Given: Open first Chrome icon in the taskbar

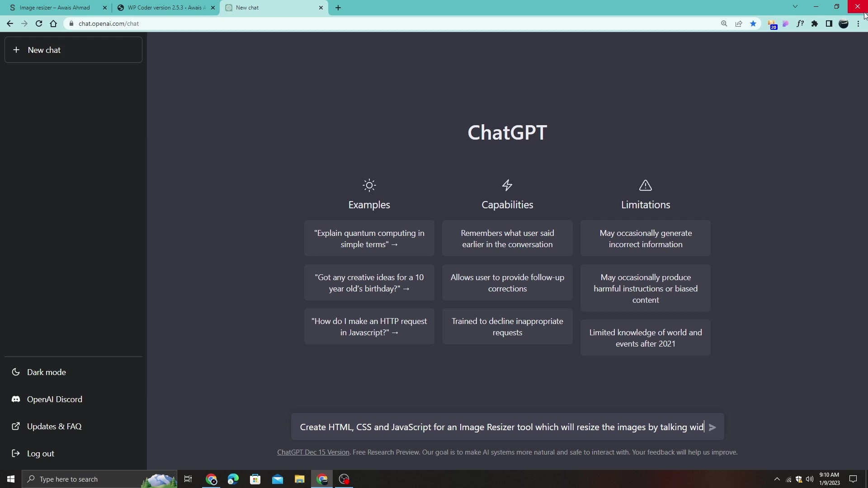Looking at the screenshot, I should pos(212,479).
